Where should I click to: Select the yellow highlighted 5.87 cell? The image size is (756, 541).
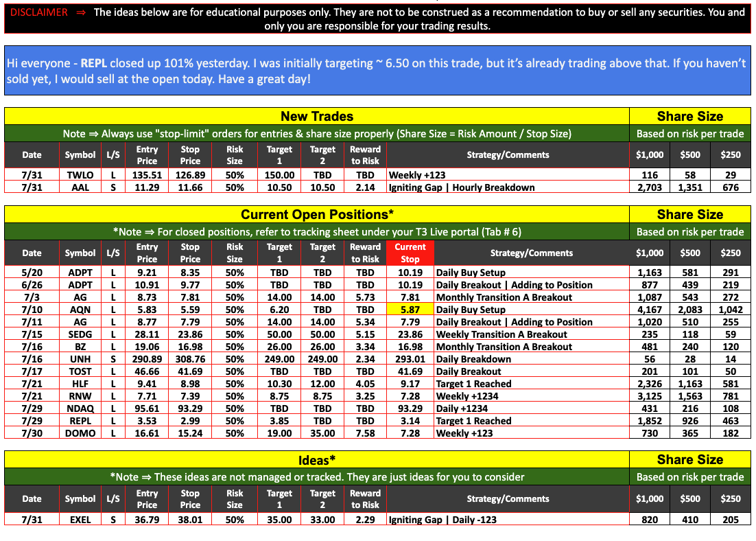410,310
